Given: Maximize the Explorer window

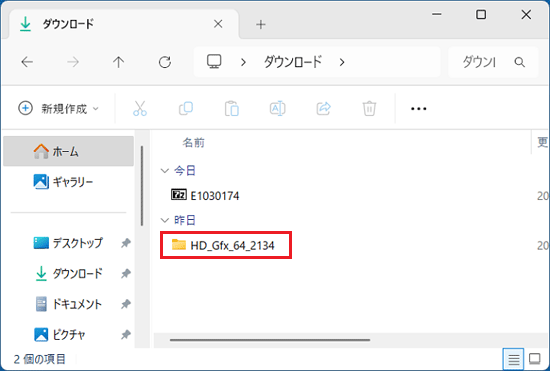Looking at the screenshot, I should click(481, 14).
